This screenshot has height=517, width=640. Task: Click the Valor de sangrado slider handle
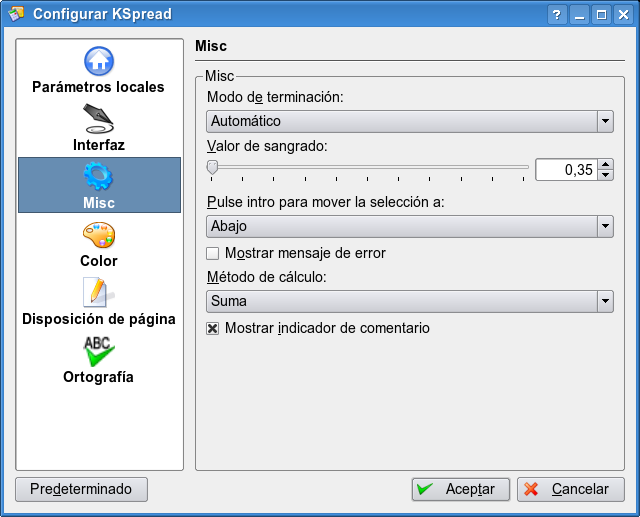212,167
